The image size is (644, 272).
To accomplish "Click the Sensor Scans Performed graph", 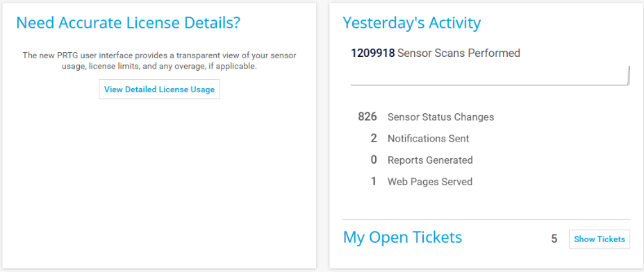I will [x=490, y=76].
